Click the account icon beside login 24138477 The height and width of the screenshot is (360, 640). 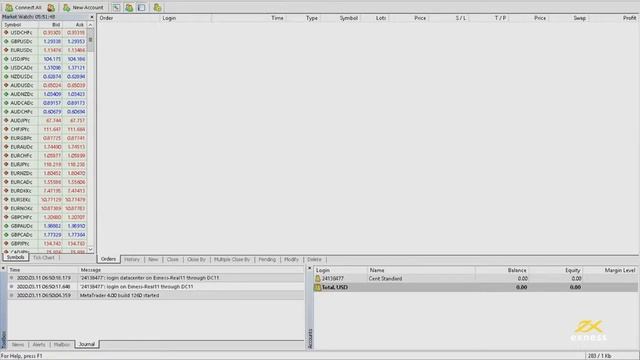tap(318, 278)
